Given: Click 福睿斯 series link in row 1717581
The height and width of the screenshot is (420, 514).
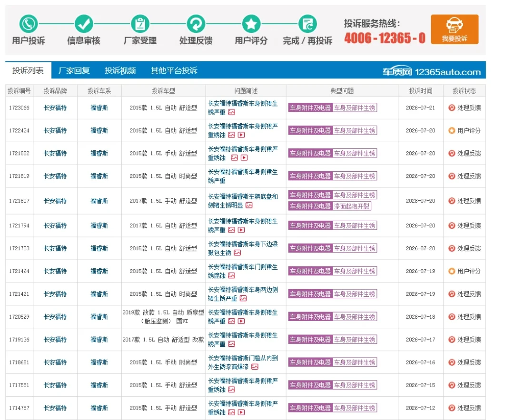Looking at the screenshot, I should point(99,385).
